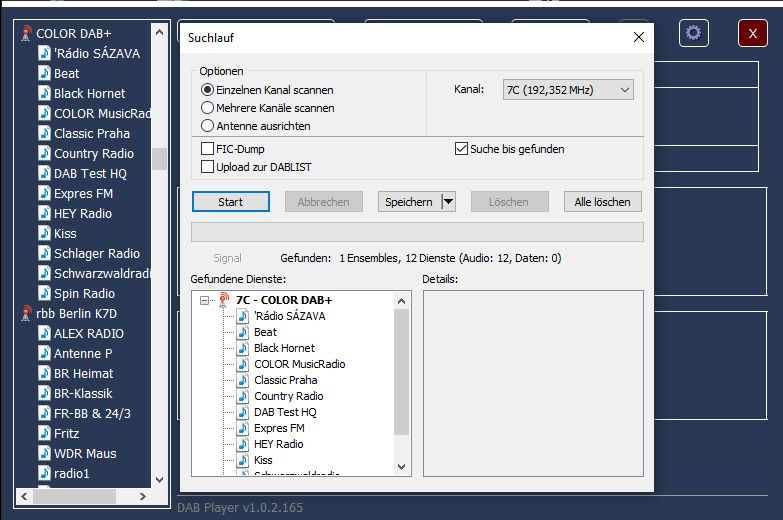783x520 pixels.
Task: Select 'Rádio SÁZAVA in sidebar station list
Action: [x=97, y=53]
